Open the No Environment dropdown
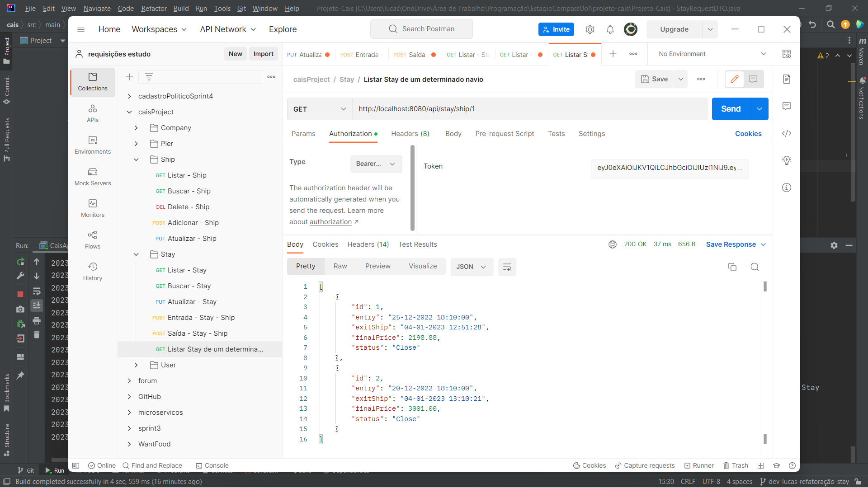Image resolution: width=868 pixels, height=488 pixels. (x=710, y=54)
